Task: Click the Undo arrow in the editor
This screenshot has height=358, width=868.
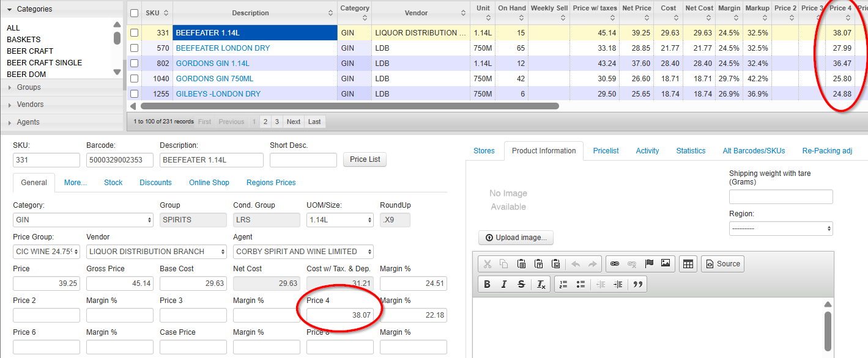Action: pos(576,264)
